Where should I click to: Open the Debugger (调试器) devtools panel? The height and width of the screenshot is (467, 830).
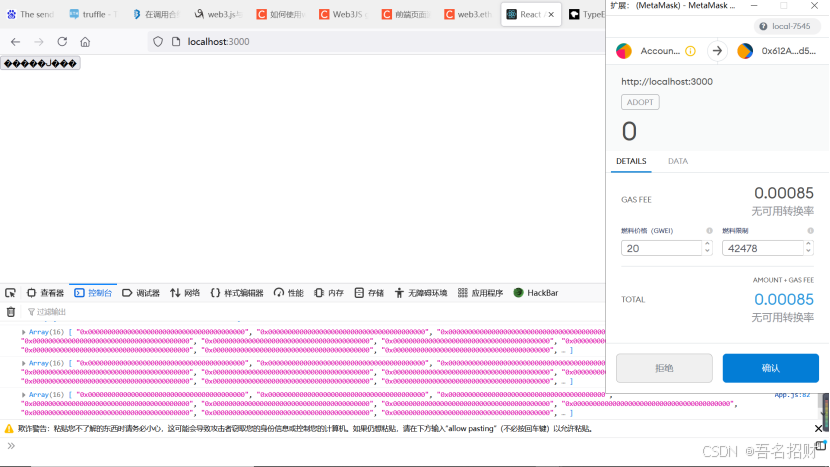(x=141, y=293)
